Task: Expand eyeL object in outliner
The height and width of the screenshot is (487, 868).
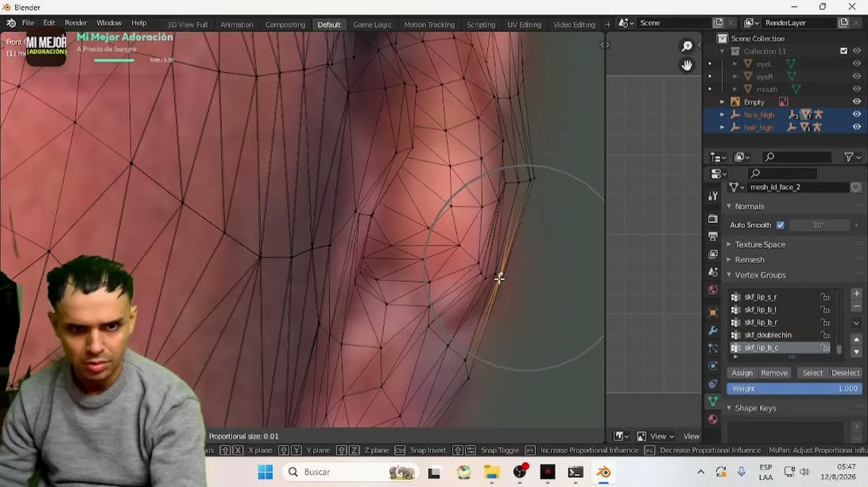Action: tap(735, 64)
